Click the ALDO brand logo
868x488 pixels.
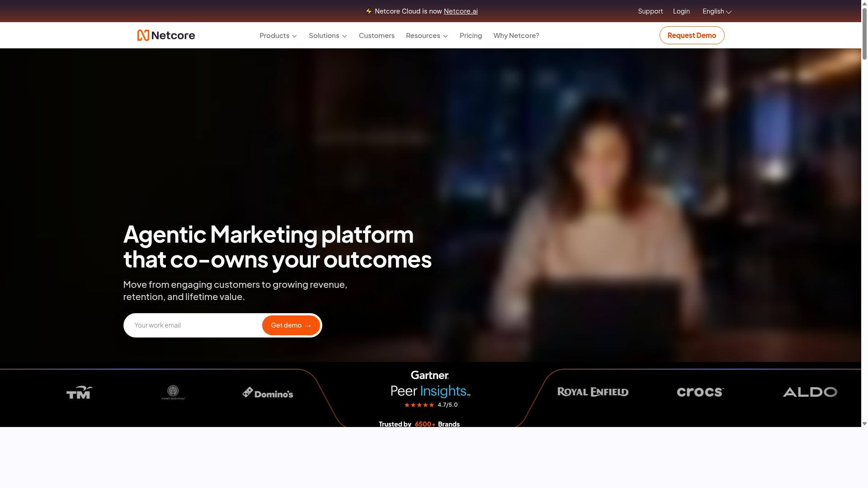[810, 392]
